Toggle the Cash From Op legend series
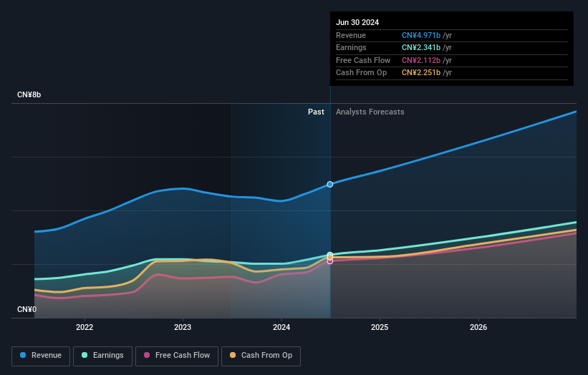Image resolution: width=588 pixels, height=375 pixels. 261,356
